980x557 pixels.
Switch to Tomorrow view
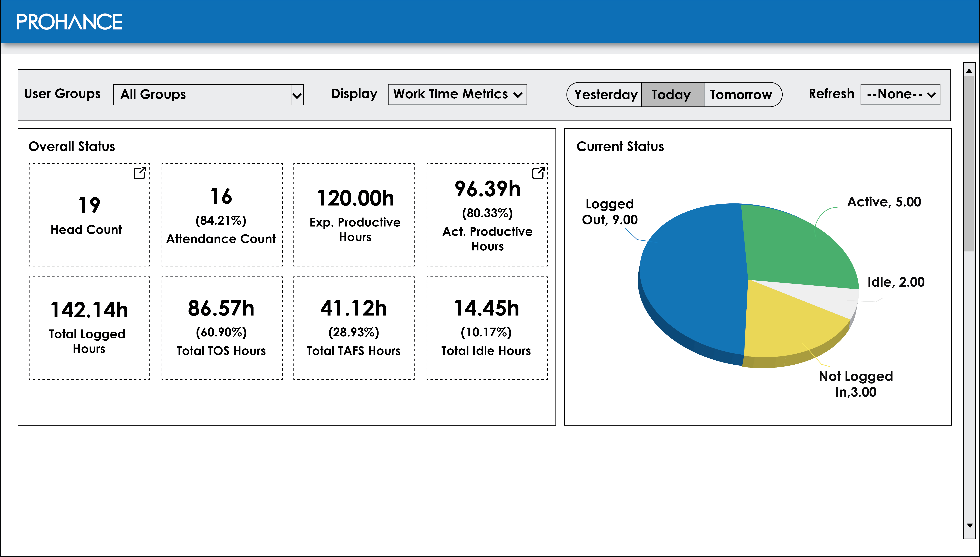(x=740, y=94)
